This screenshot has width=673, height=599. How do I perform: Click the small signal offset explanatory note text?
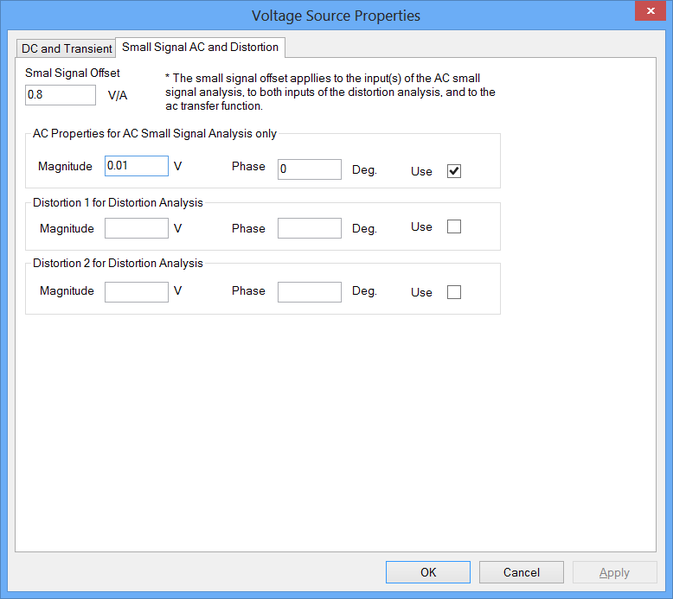click(x=330, y=92)
